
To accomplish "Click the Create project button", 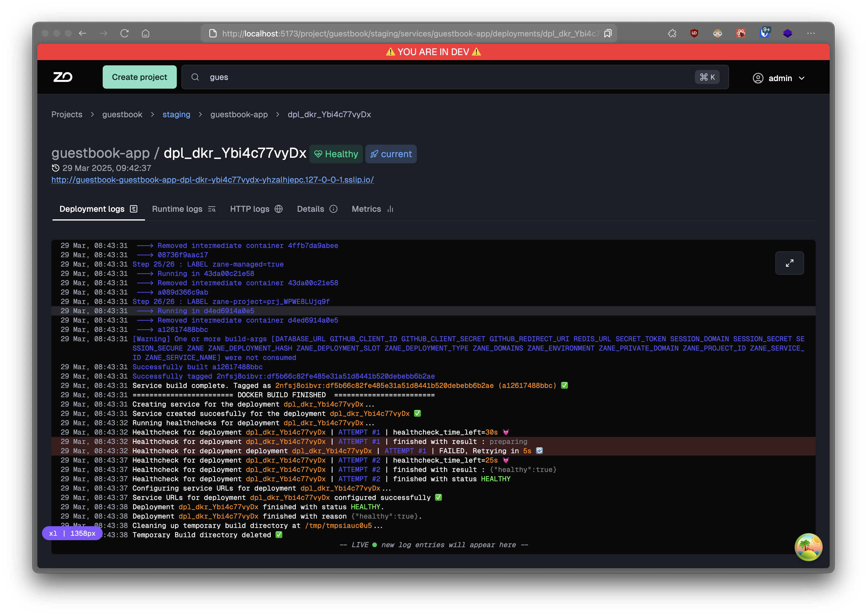I will (x=139, y=77).
